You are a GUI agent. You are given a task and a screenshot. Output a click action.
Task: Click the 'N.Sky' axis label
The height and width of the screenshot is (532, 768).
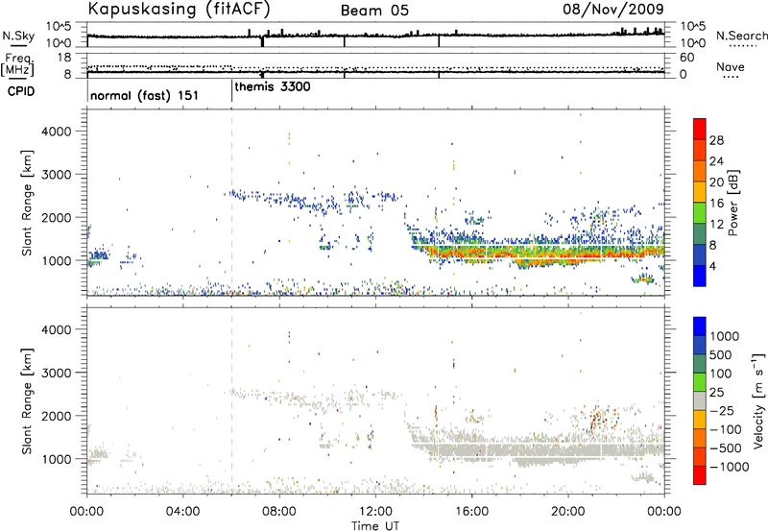18,36
